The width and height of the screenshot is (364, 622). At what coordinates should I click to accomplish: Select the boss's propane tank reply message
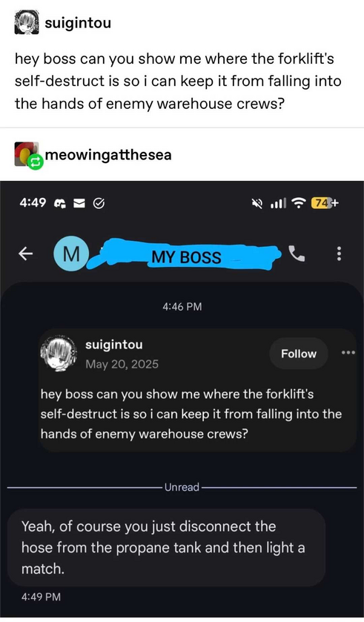coord(167,547)
